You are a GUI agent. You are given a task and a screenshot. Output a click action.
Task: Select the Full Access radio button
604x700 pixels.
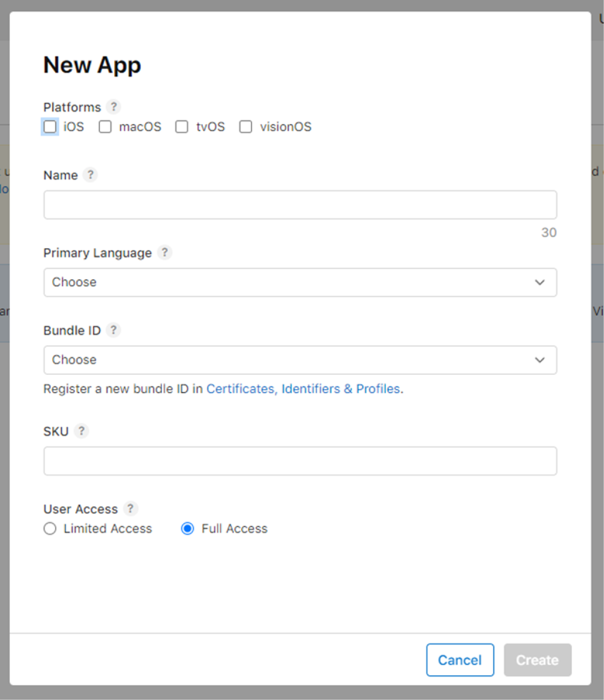(187, 529)
